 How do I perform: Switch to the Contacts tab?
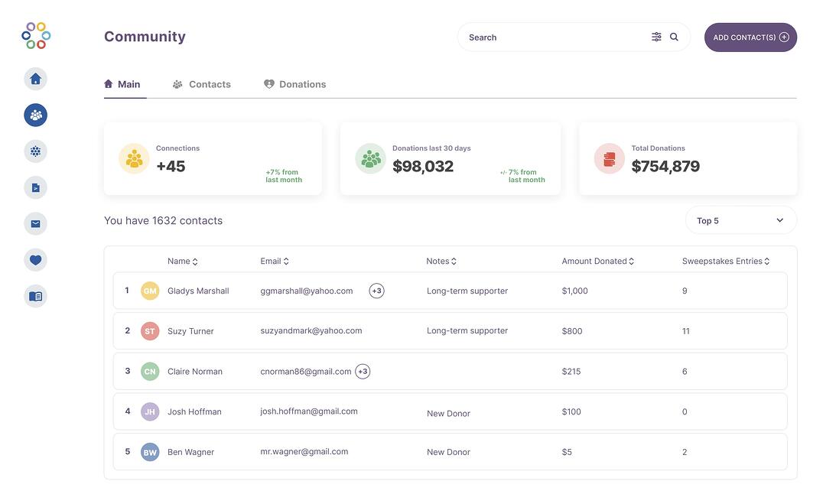point(202,84)
